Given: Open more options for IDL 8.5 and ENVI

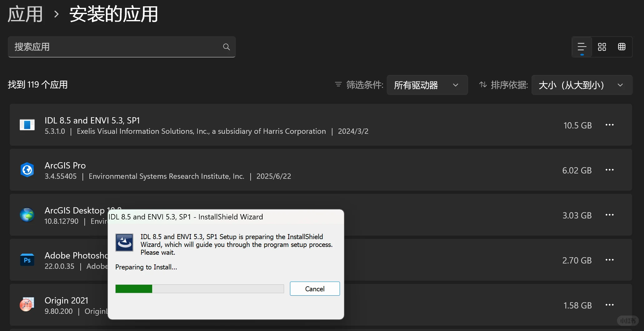Looking at the screenshot, I should [x=610, y=125].
